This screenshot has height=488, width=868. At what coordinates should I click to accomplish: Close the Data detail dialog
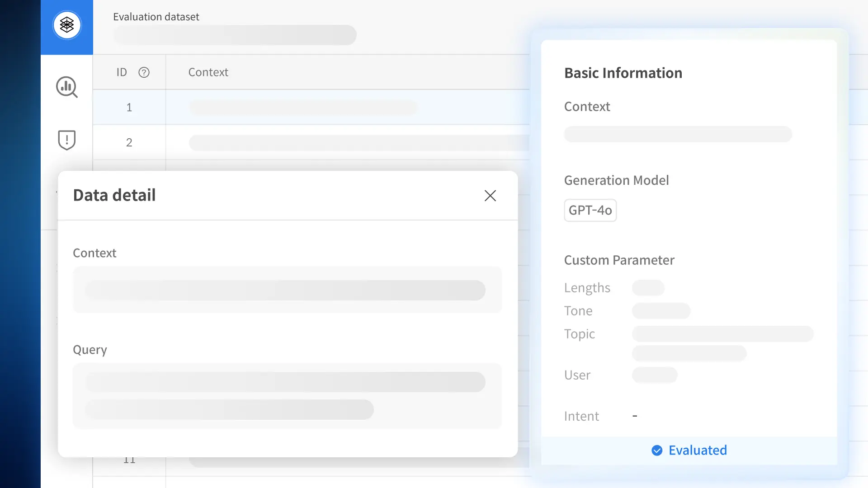coord(490,196)
